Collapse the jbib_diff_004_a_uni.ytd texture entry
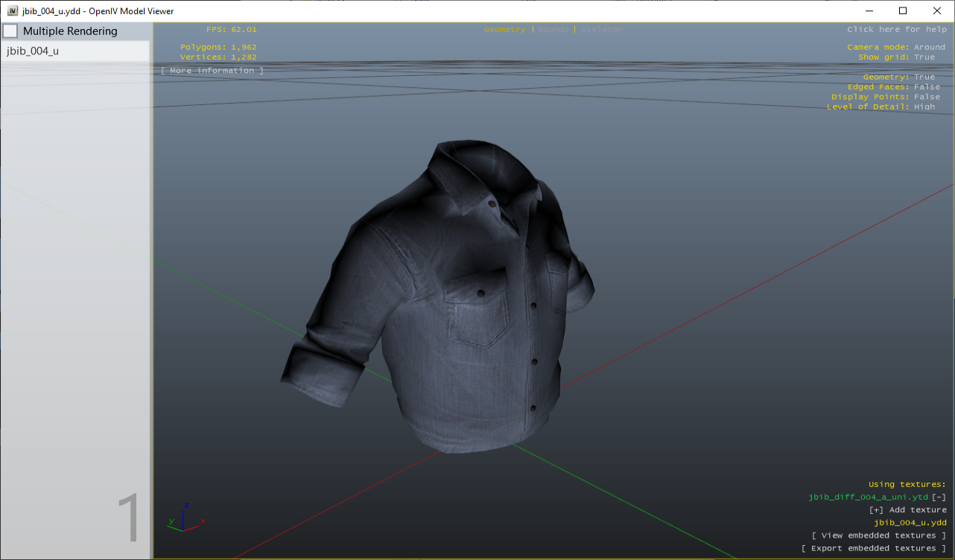 click(939, 497)
